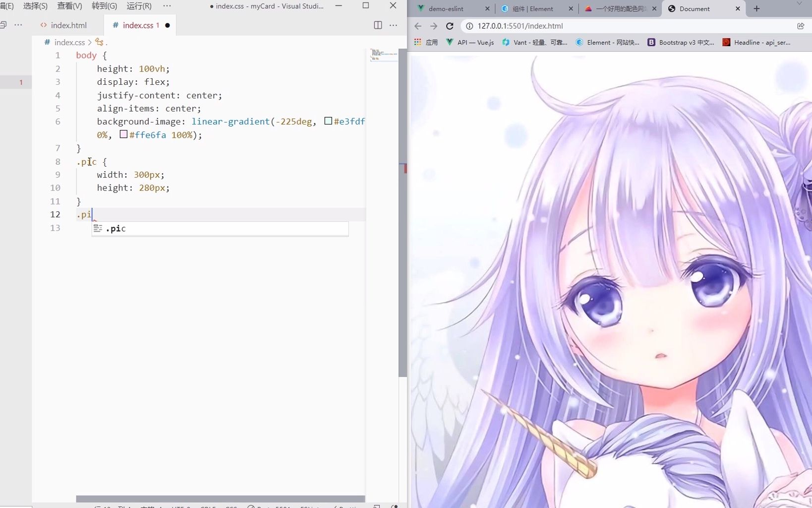Split the editor using the split icon
The height and width of the screenshot is (508, 812).
[x=378, y=25]
